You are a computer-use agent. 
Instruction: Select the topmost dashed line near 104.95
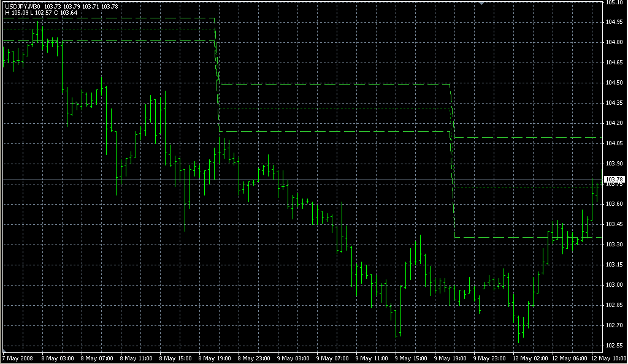coord(110,18)
